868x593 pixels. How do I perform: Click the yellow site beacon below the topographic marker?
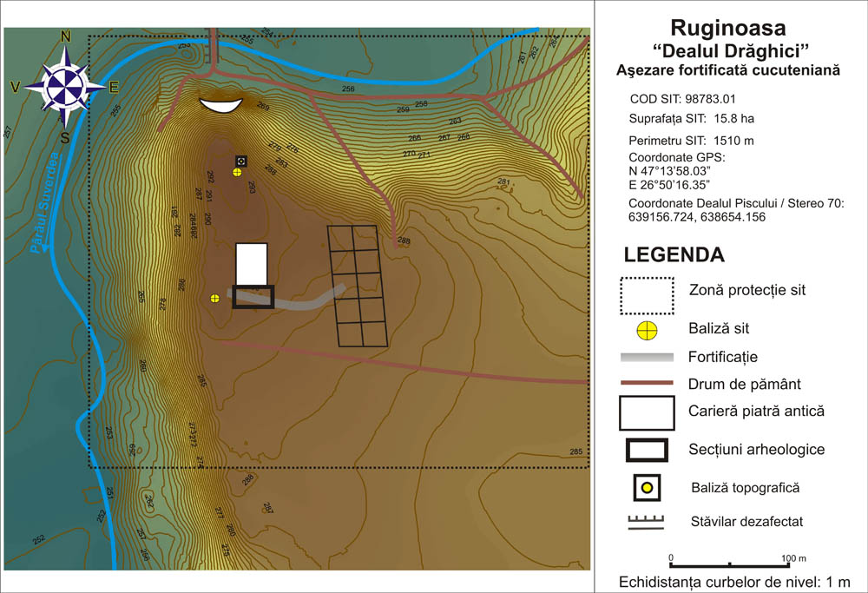[x=237, y=173]
